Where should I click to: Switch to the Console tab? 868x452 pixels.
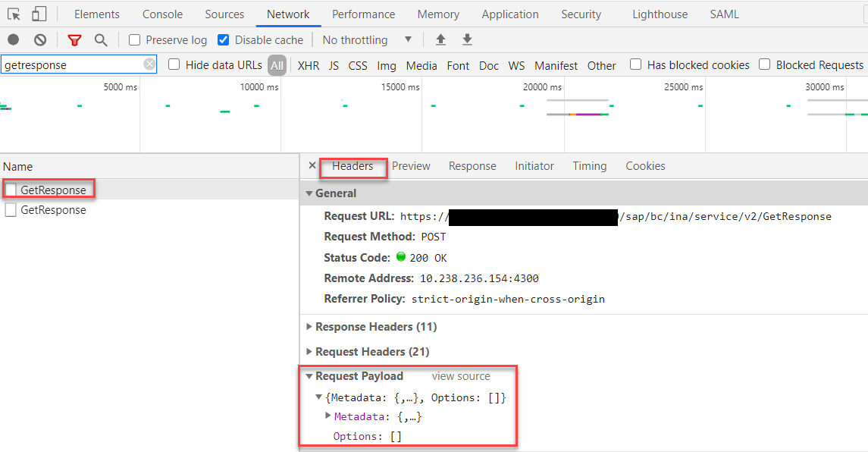click(162, 14)
